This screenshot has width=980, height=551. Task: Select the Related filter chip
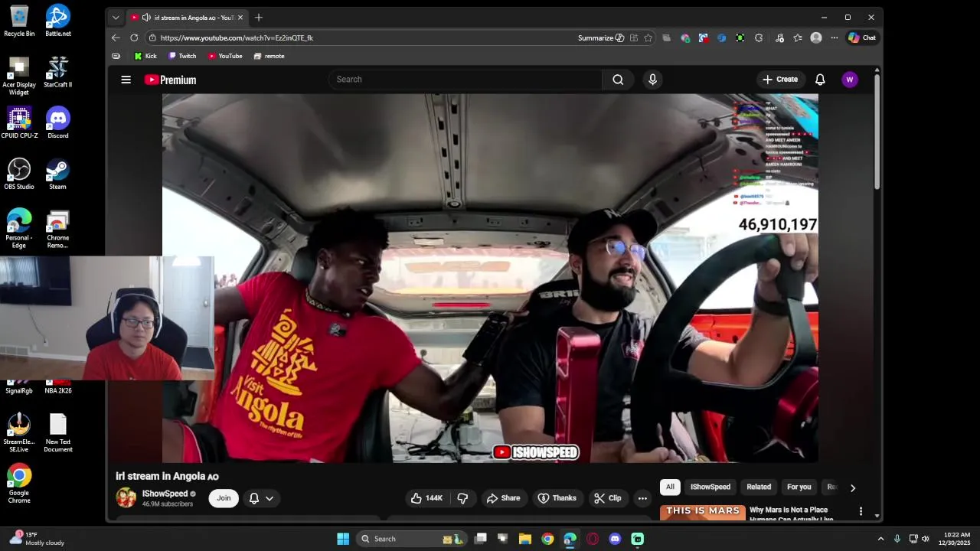tap(759, 487)
